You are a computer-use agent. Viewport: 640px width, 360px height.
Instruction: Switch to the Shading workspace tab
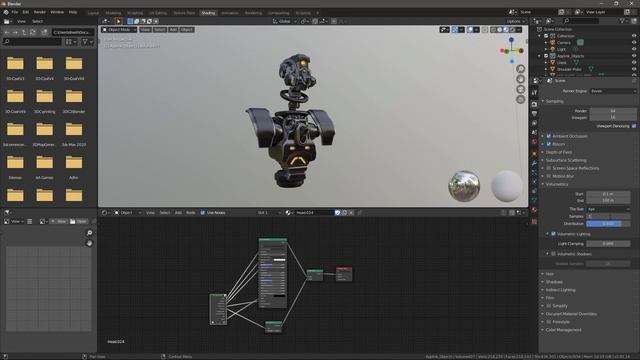click(x=208, y=13)
